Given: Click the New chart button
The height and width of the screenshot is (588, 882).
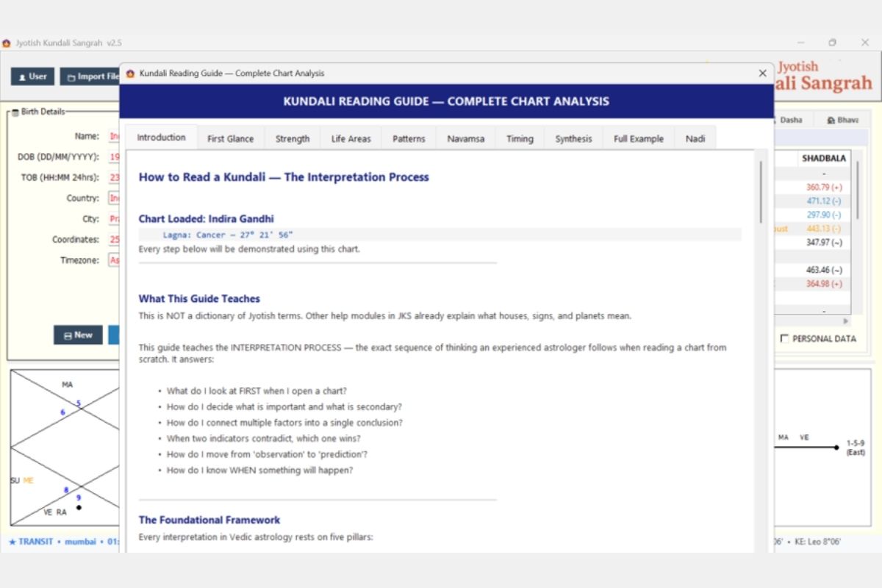Looking at the screenshot, I should click(x=78, y=334).
